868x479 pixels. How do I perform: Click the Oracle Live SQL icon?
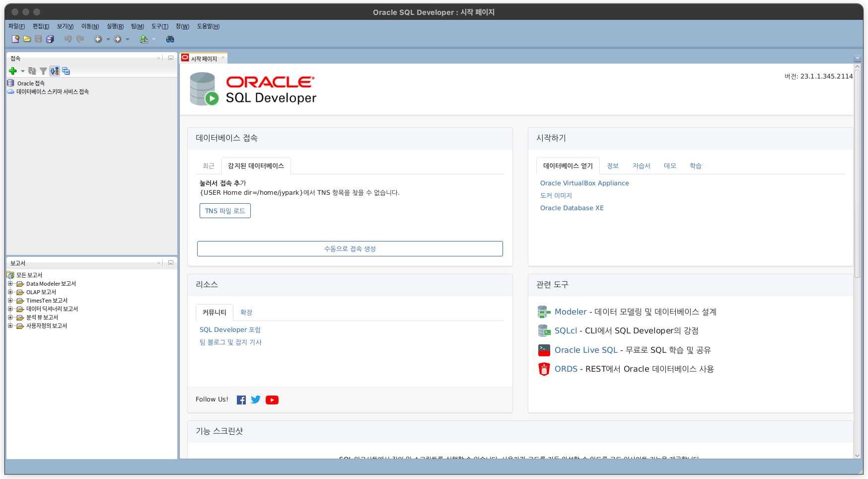pyautogui.click(x=544, y=350)
